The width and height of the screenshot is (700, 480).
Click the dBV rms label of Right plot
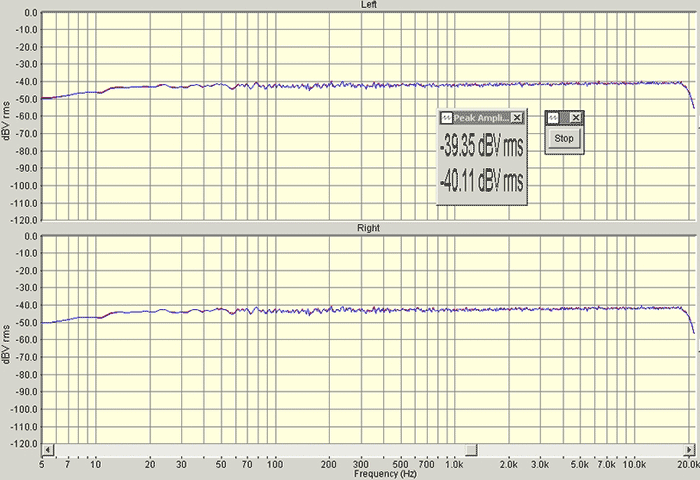(x=6, y=344)
